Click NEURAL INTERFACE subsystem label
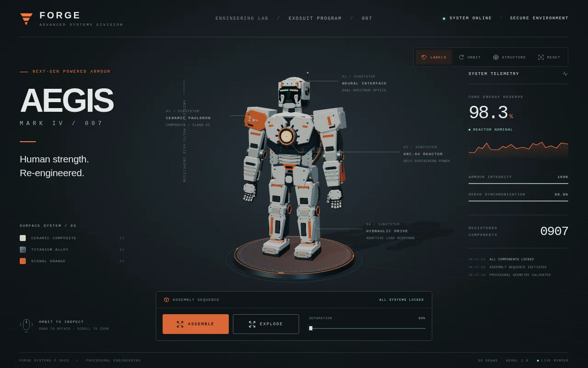This screenshot has width=588, height=368. point(364,83)
